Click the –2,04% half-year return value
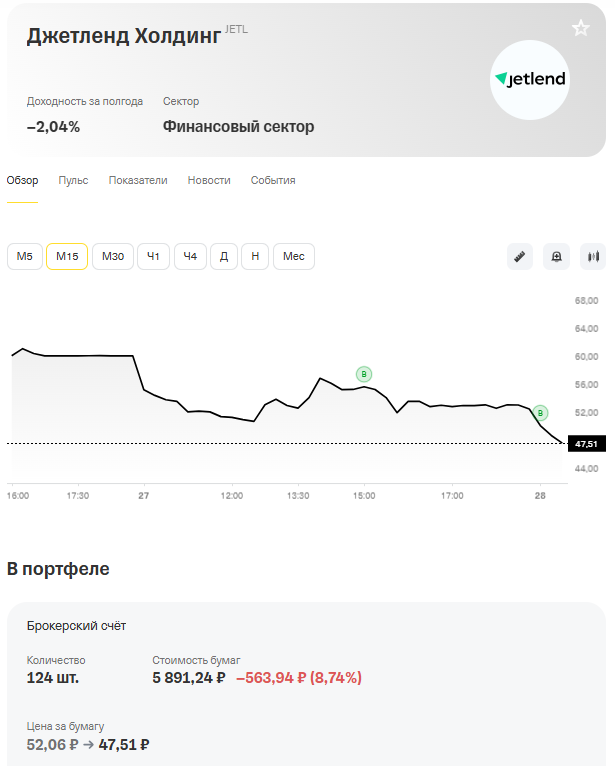Viewport: 615px width, 766px height. click(53, 127)
